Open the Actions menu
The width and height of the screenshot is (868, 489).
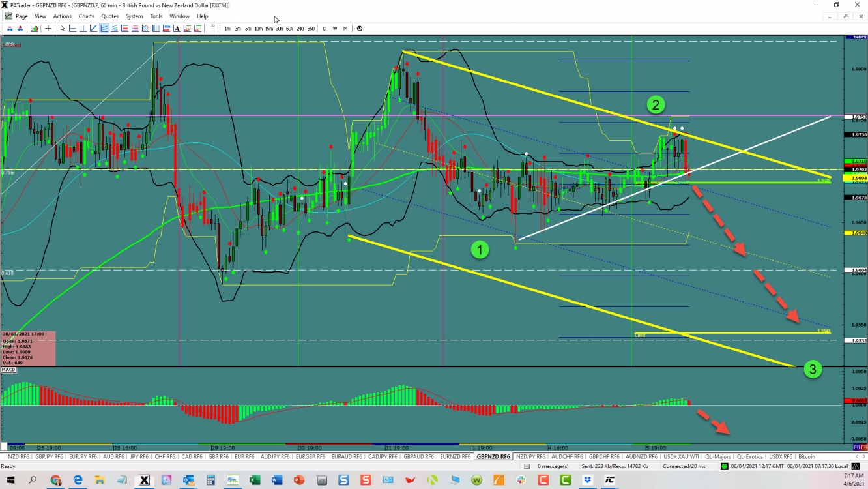click(63, 16)
